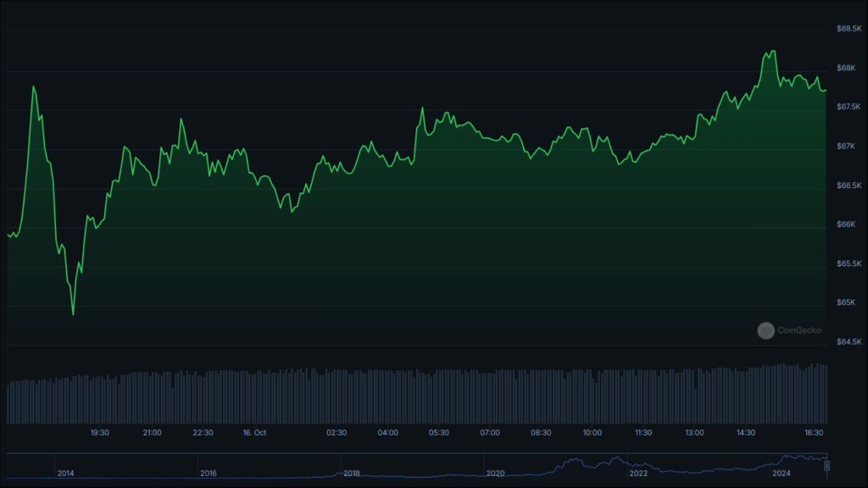Screen dimensions: 868x488
Task: Click the 22:30 time axis label
Action: pyautogui.click(x=203, y=433)
